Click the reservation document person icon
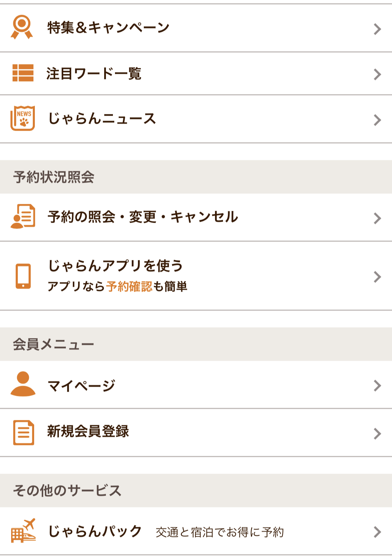The height and width of the screenshot is (559, 392). coord(23,216)
